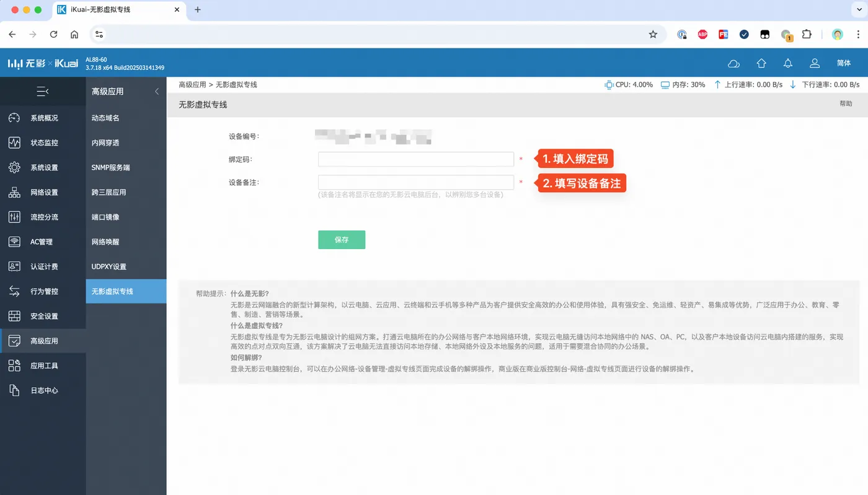Click the browser home button
The height and width of the screenshot is (495, 868).
click(x=74, y=35)
